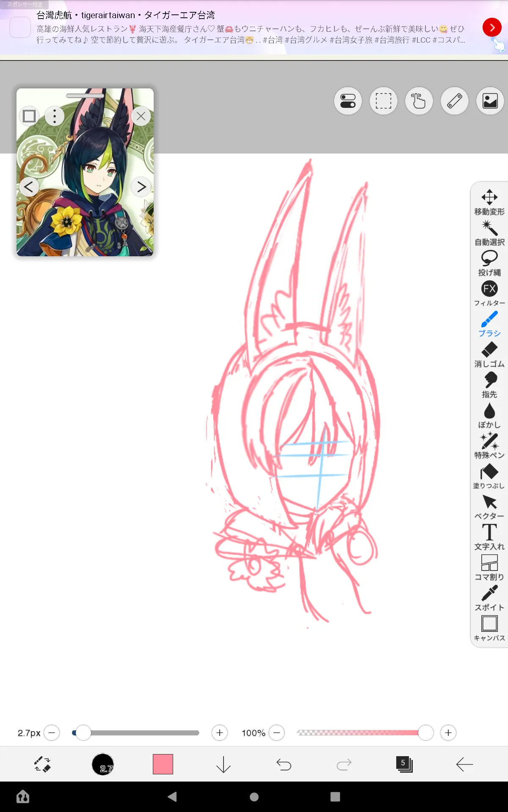Select the ブラシ brush tool
This screenshot has height=812, width=508.
pos(489,324)
